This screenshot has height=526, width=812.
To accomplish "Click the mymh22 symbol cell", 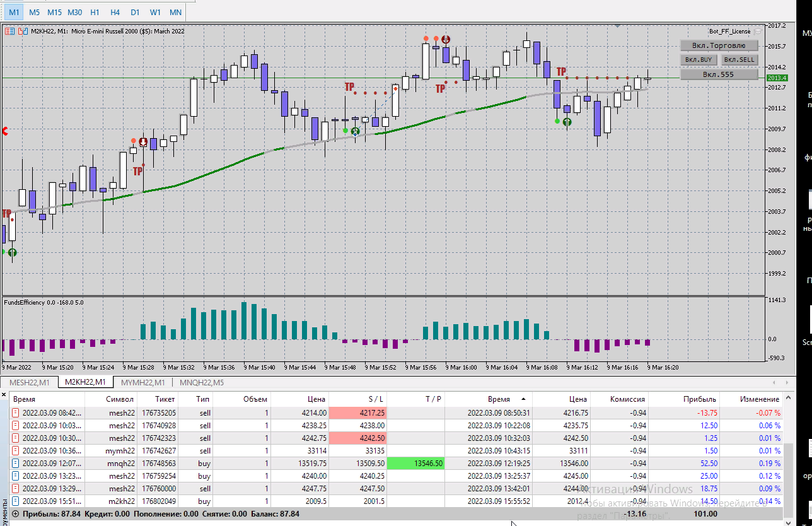I will click(120, 451).
